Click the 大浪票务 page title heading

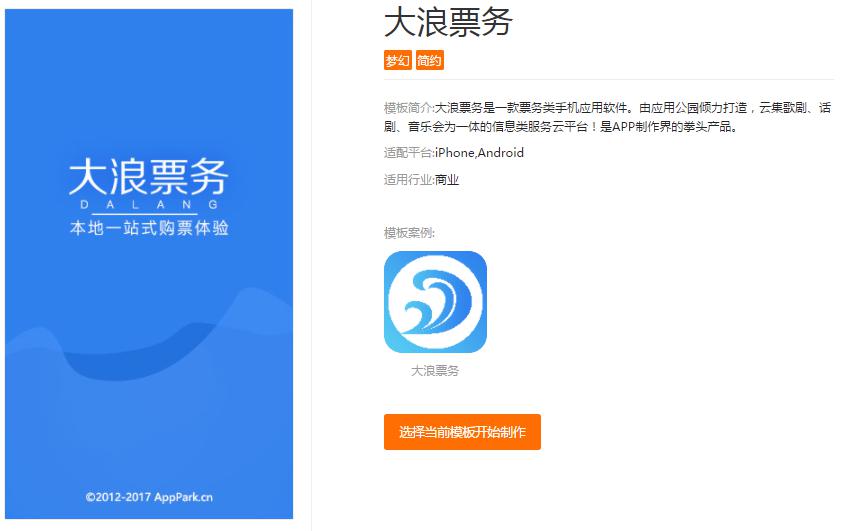pos(448,23)
